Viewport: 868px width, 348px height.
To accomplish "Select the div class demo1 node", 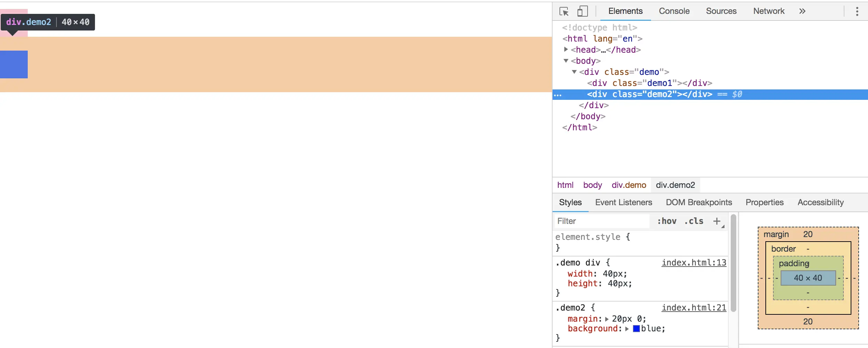I will point(649,83).
